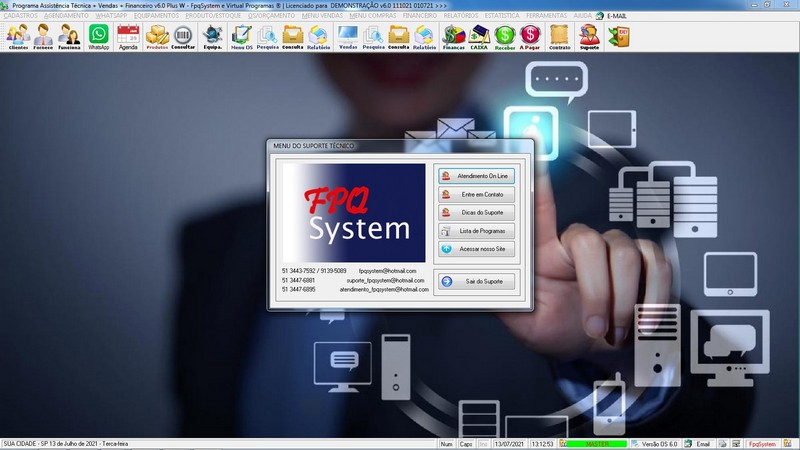Click the Pesquisa icon right of Vendas
The height and width of the screenshot is (450, 800).
(373, 37)
